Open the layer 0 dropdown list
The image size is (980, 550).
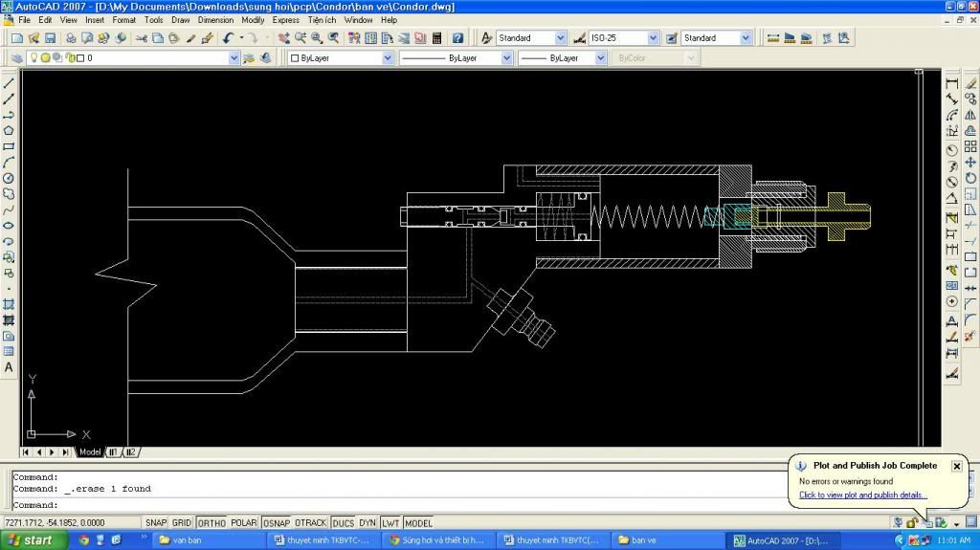[234, 58]
